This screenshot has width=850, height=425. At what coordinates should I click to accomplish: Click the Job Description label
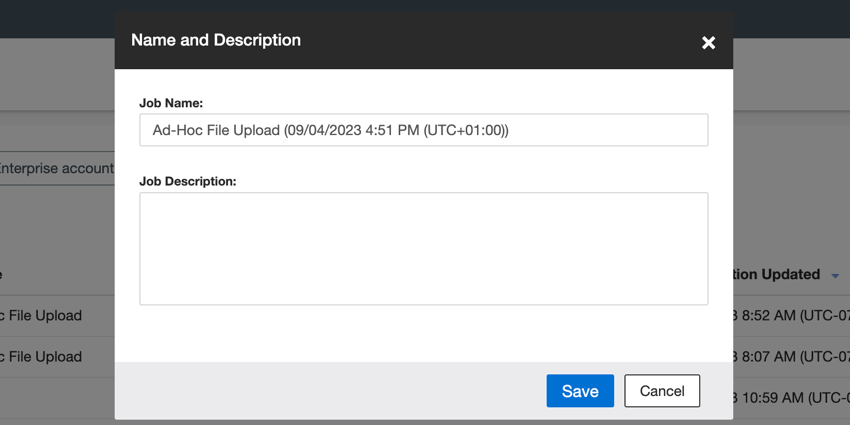pyautogui.click(x=187, y=181)
